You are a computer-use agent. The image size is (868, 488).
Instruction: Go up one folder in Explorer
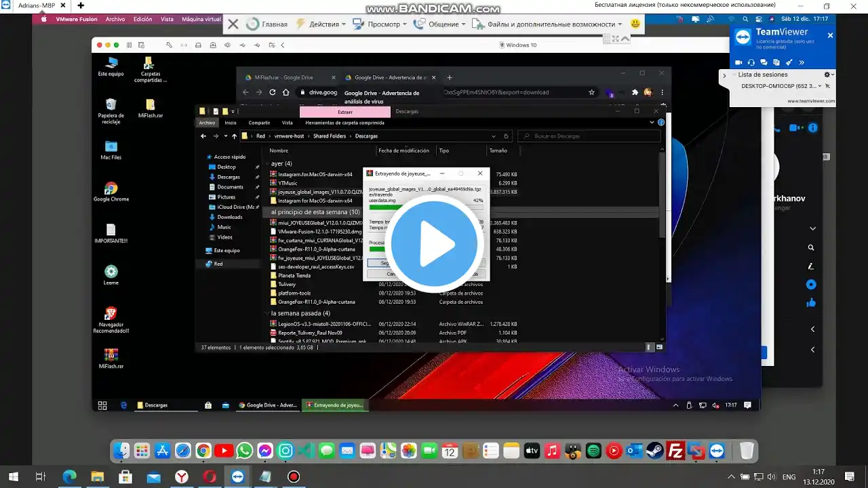pyautogui.click(x=234, y=136)
